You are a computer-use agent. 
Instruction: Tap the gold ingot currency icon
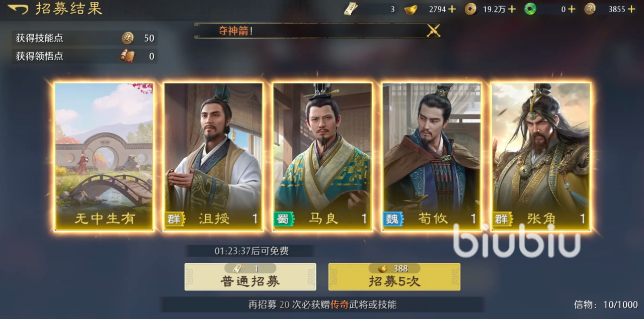tap(411, 9)
